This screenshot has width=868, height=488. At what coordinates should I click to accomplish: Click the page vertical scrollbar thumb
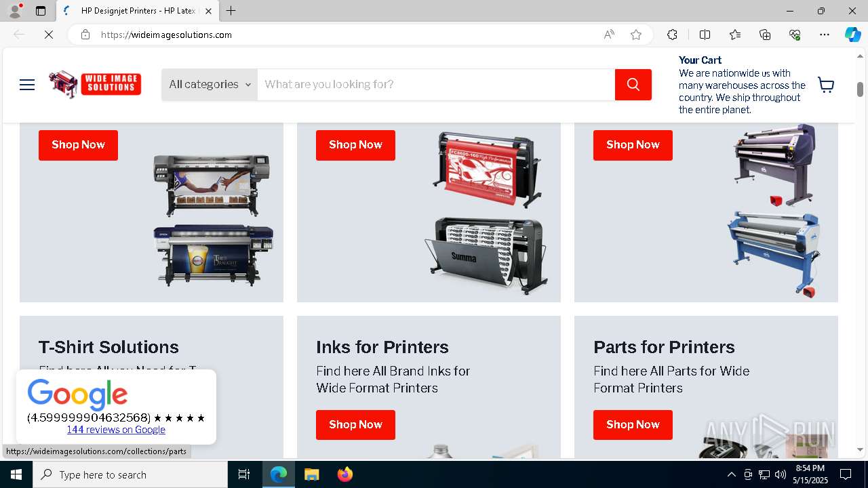(x=860, y=89)
